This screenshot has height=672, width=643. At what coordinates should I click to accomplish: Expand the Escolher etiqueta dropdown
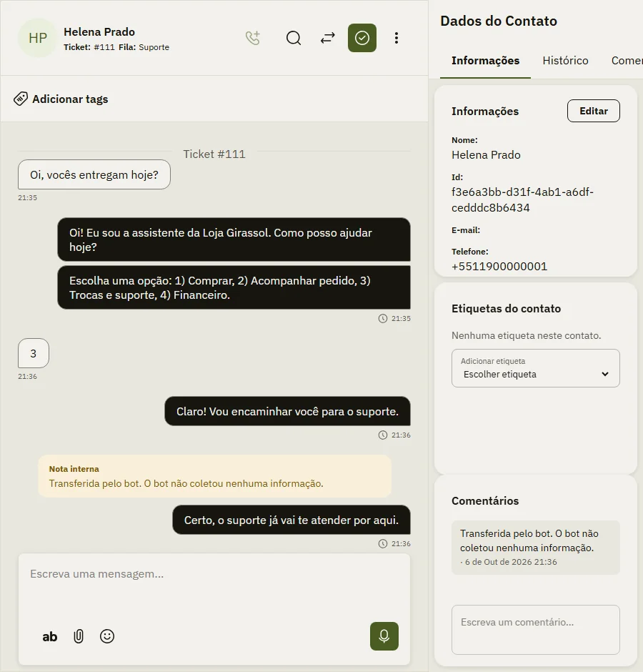[536, 369]
